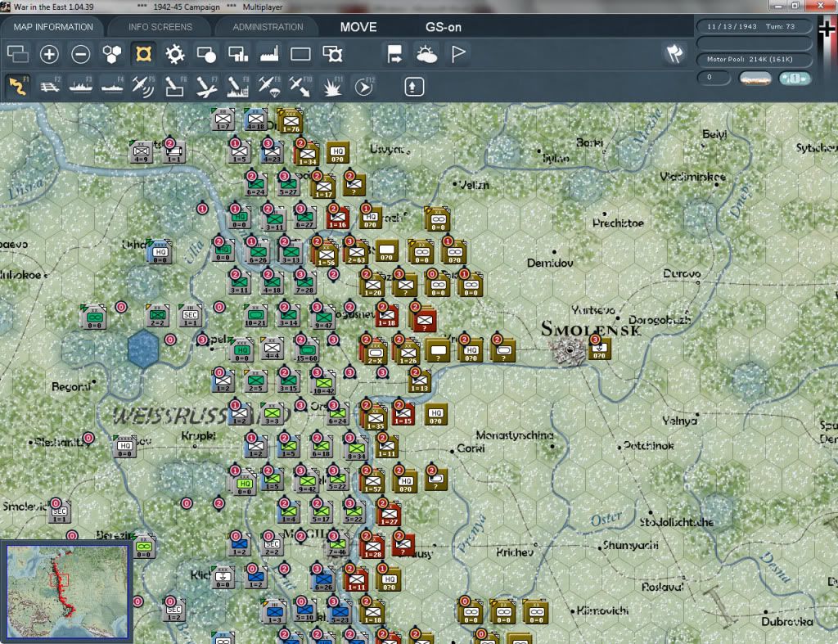The width and height of the screenshot is (838, 644).
Task: Click the F11 explosion icon
Action: 332,86
